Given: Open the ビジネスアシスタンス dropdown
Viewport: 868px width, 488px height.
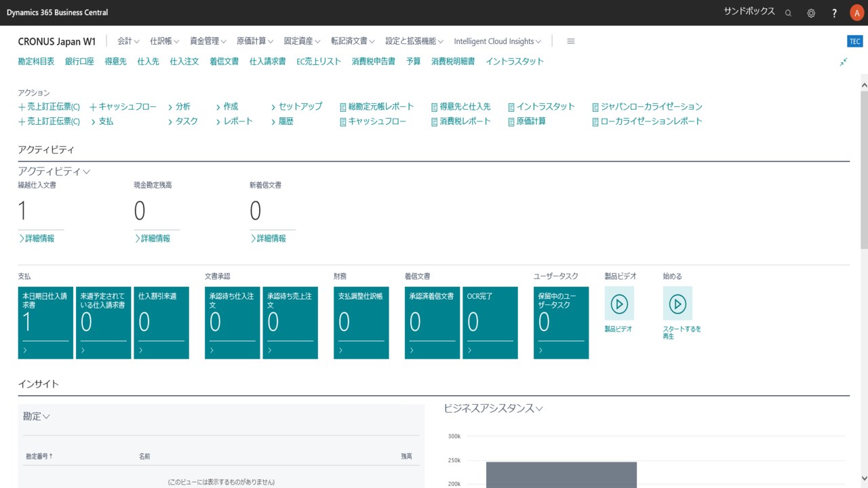Looking at the screenshot, I should [494, 408].
